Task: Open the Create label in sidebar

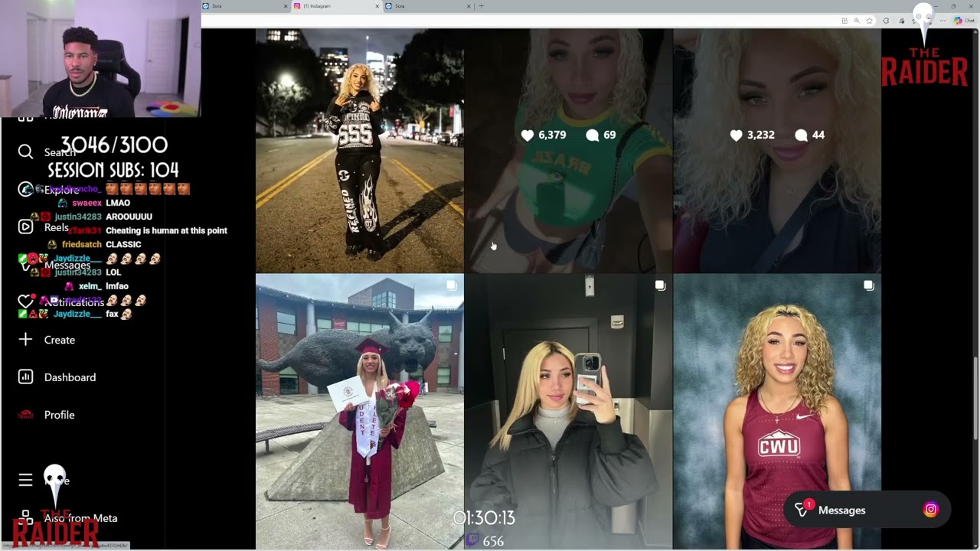Action: tap(60, 340)
